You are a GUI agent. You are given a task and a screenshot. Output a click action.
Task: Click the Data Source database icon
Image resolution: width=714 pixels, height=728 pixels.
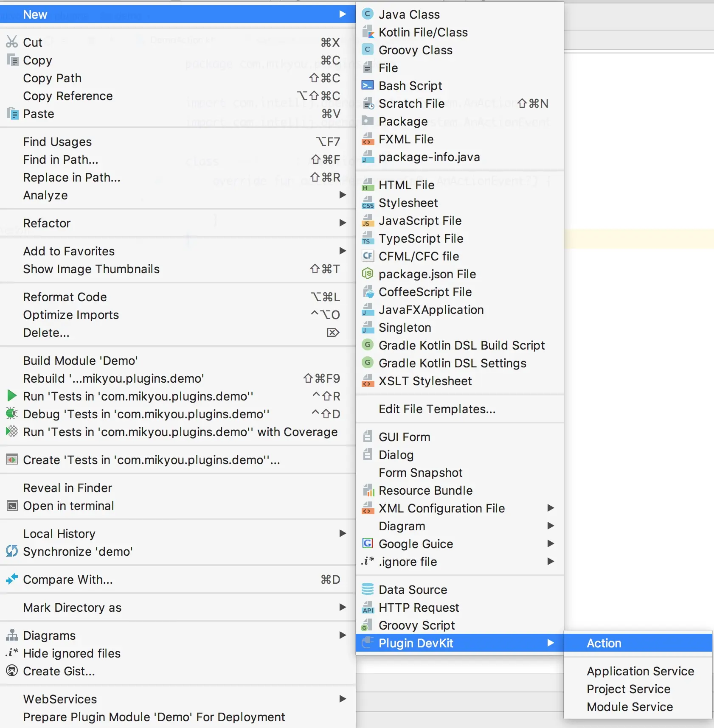click(368, 589)
